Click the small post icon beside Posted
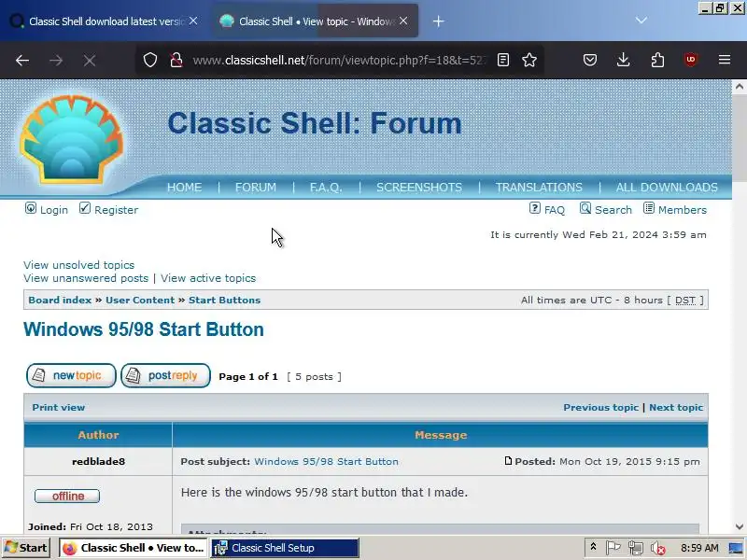Viewport: 747px width, 560px height. [x=508, y=461]
